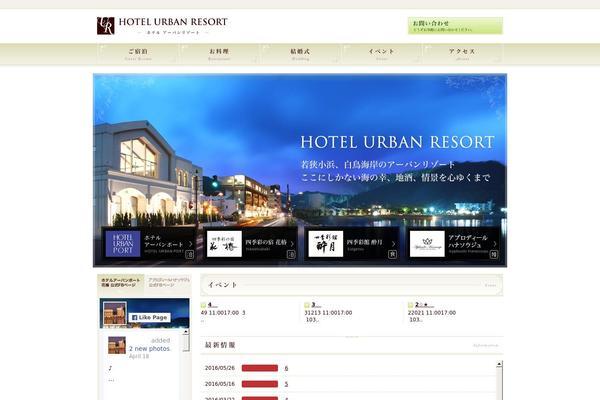The image size is (600, 400).
Task: Select the ホテルアーバンポート 公式FBページ tab
Action: (x=121, y=283)
